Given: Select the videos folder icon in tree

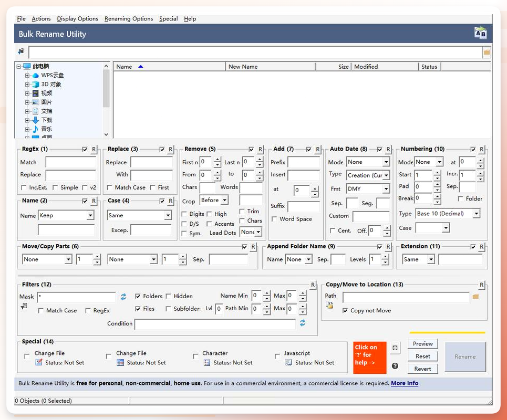Looking at the screenshot, I should 36,93.
